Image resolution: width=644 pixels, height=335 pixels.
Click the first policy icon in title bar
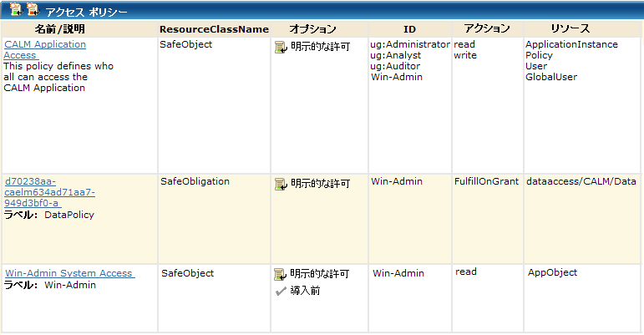coord(14,10)
